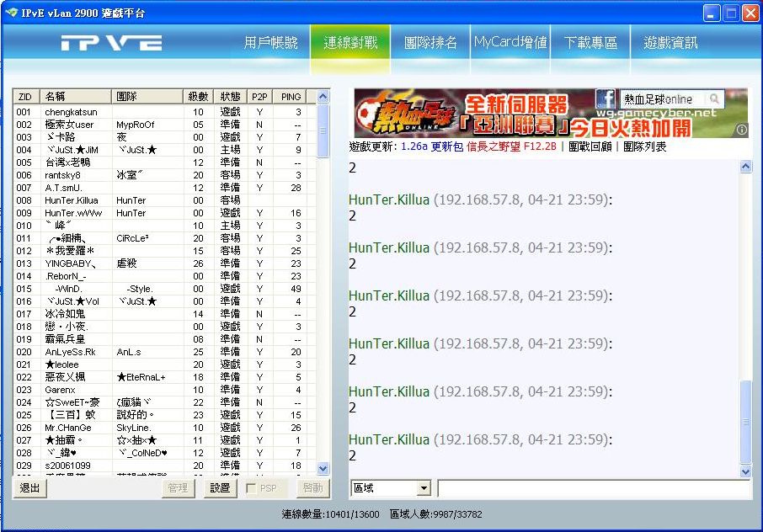
Task: Open the 區域 channel dropdown
Action: click(x=424, y=487)
